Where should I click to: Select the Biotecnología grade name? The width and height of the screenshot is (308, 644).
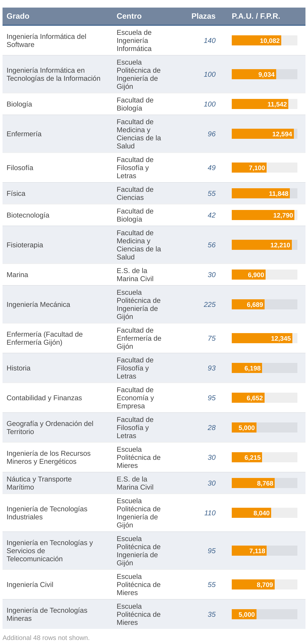click(28, 215)
